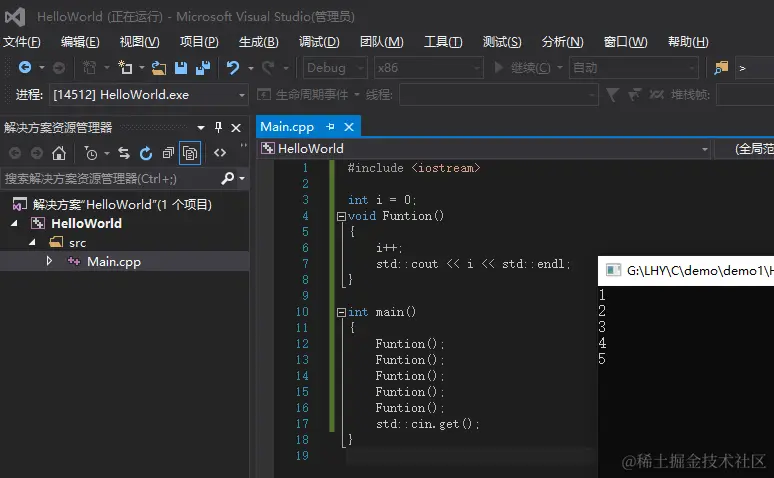
Task: Click the Solution Explorer search magnifier icon
Action: [228, 178]
